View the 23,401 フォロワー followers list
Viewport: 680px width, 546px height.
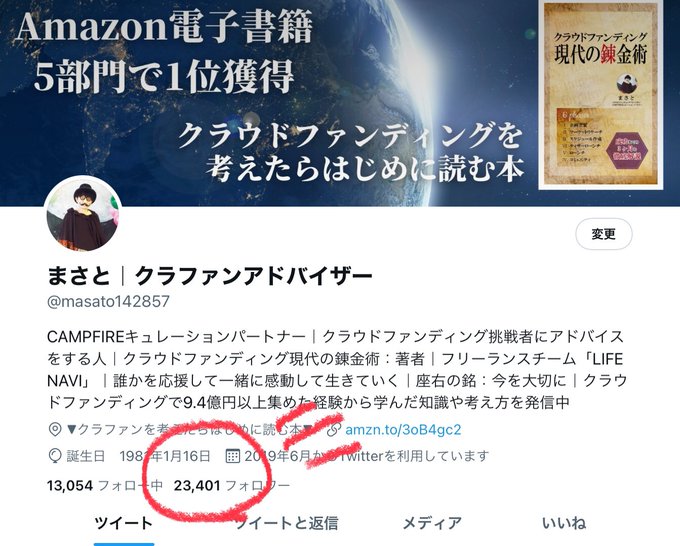(232, 485)
